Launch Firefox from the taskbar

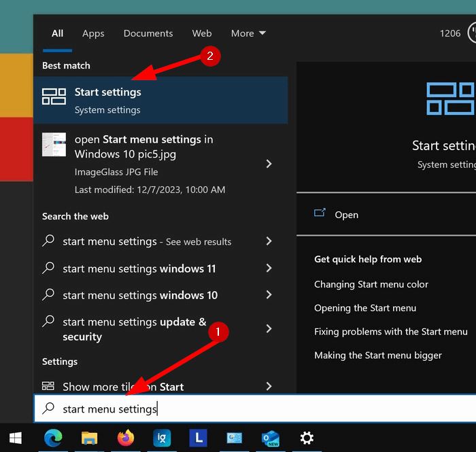click(126, 438)
